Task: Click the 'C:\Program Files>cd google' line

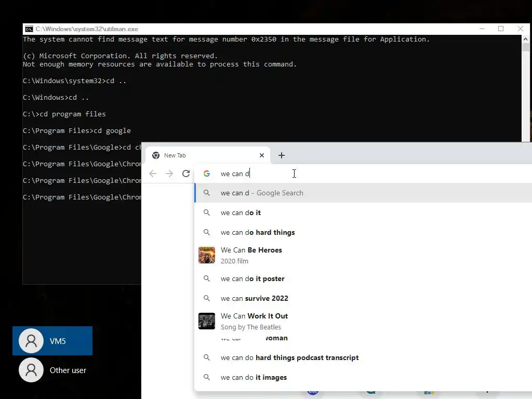Action: pyautogui.click(x=77, y=130)
